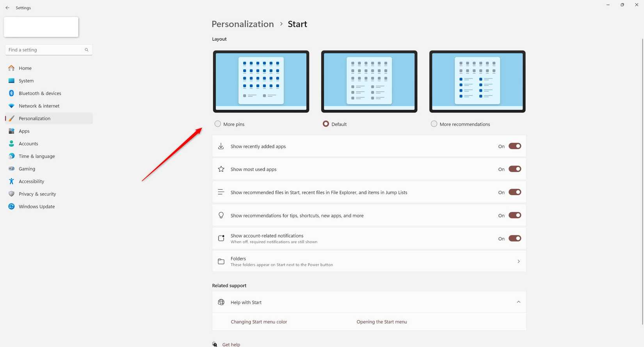Disable Show most used apps
Screen dimensions: 644x347
click(x=514, y=169)
